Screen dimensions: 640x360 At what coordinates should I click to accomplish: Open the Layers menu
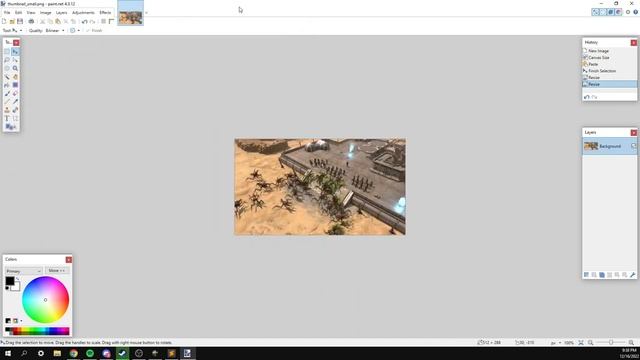(61, 13)
